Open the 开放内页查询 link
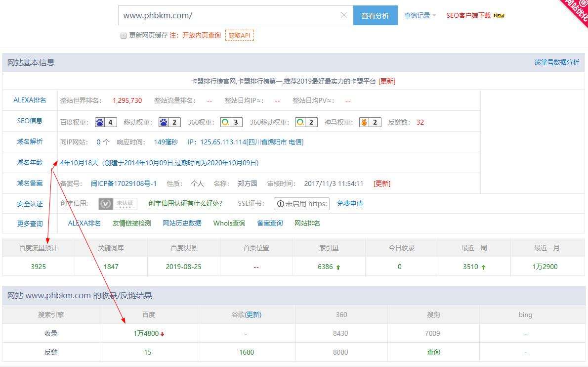 coord(202,35)
